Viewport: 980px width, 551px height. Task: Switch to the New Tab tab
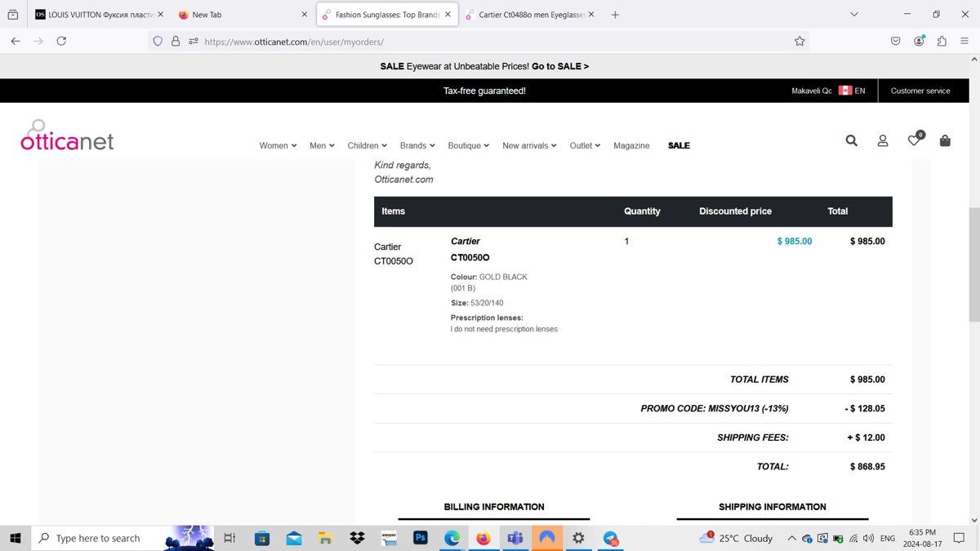tap(243, 15)
